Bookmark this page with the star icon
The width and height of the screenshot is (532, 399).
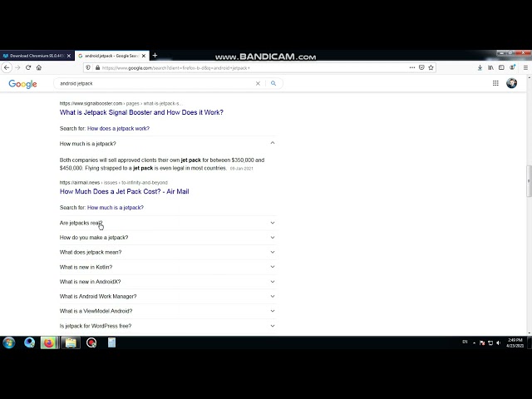[x=431, y=67]
